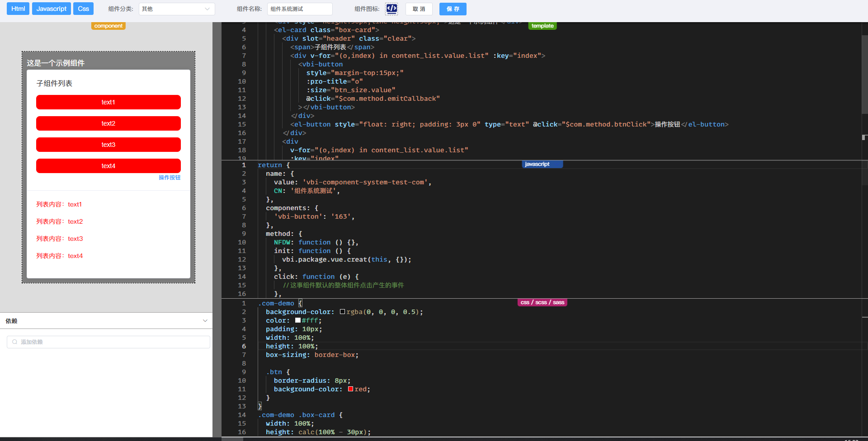Click the 保存 save button
The image size is (868, 441).
(x=453, y=9)
